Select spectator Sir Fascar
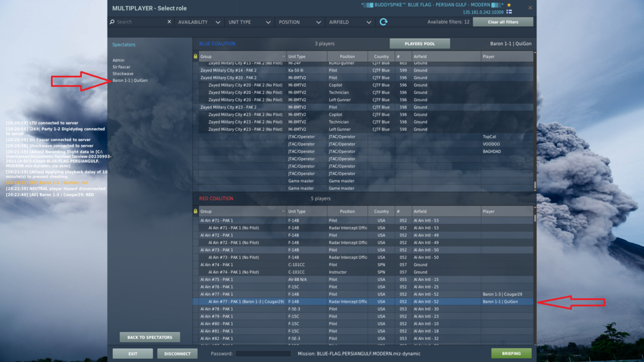Viewport: 644px width, 362px height. 121,67
